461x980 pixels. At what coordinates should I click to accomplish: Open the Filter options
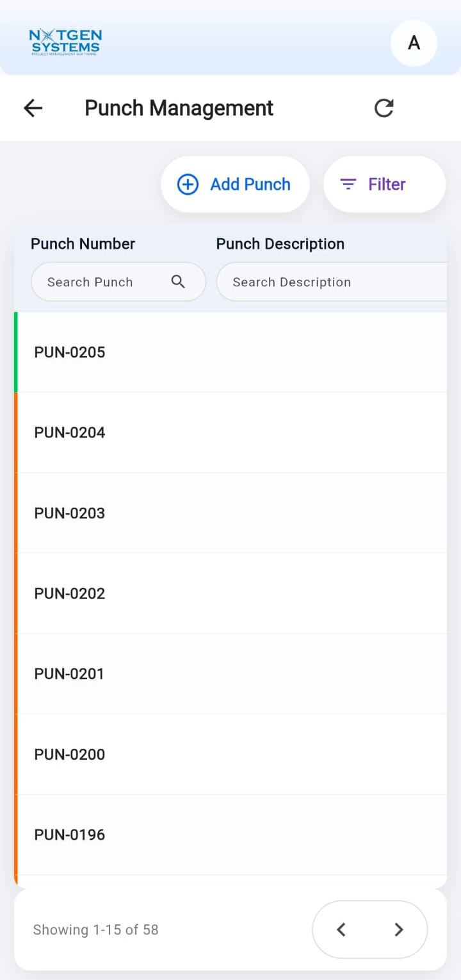point(384,184)
